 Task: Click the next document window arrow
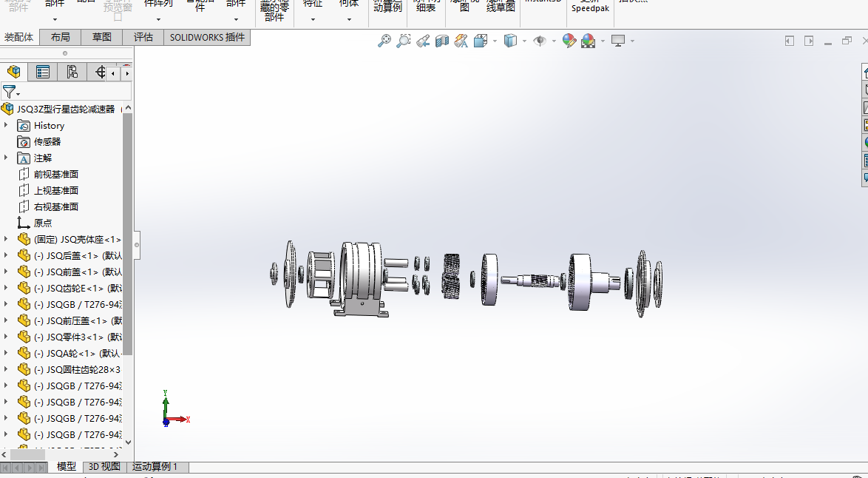coord(809,41)
